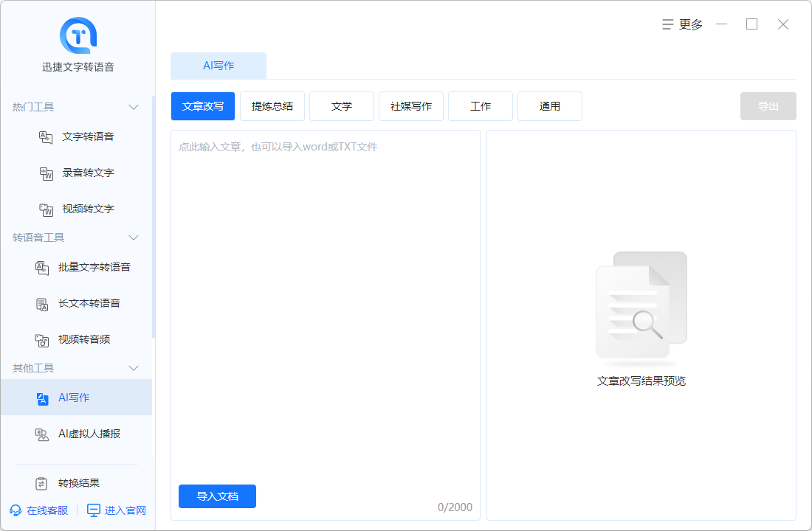Click the 导出 export button
Screen dimensions: 812x531
[768, 106]
